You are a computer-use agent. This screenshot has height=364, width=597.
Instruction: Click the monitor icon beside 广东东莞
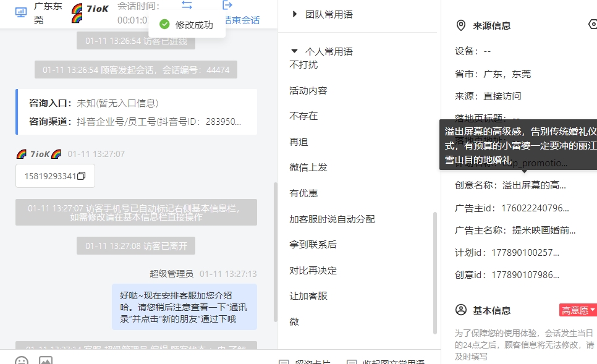(20, 12)
